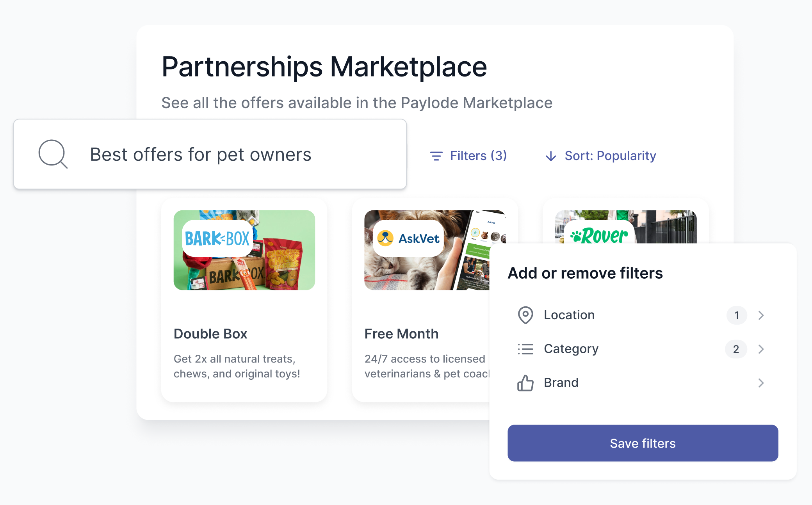Viewport: 812px width, 505px height.
Task: Click the AskVet logo on Free Month card
Action: click(407, 238)
